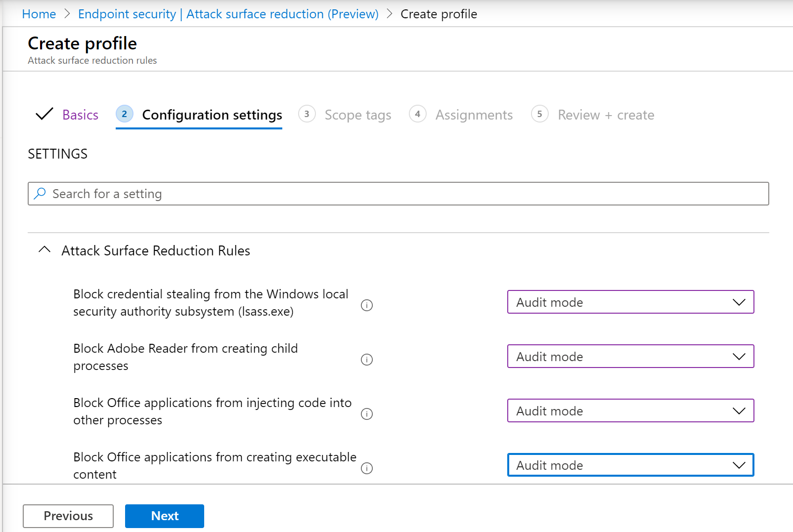Click the Next button
Screen dimensions: 793x532
coord(165,516)
